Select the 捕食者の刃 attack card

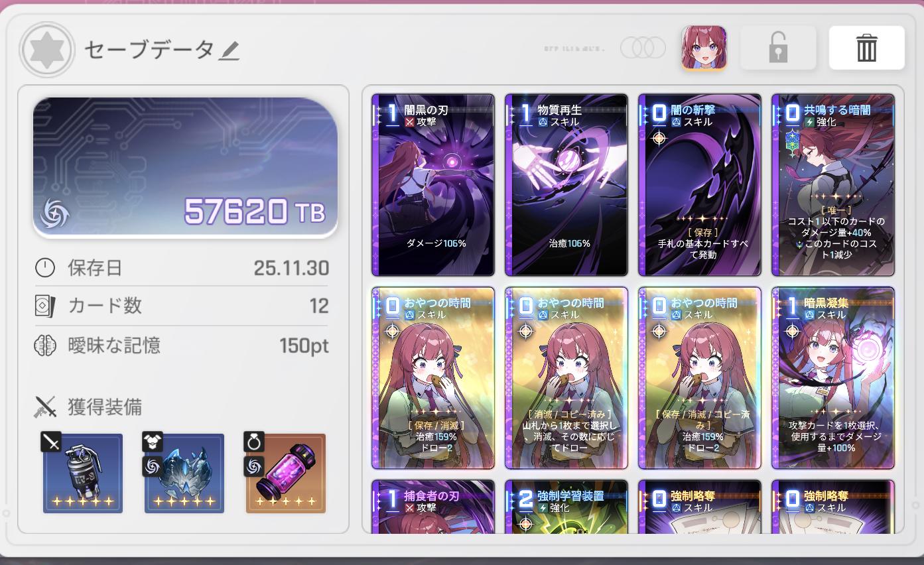pos(433,507)
